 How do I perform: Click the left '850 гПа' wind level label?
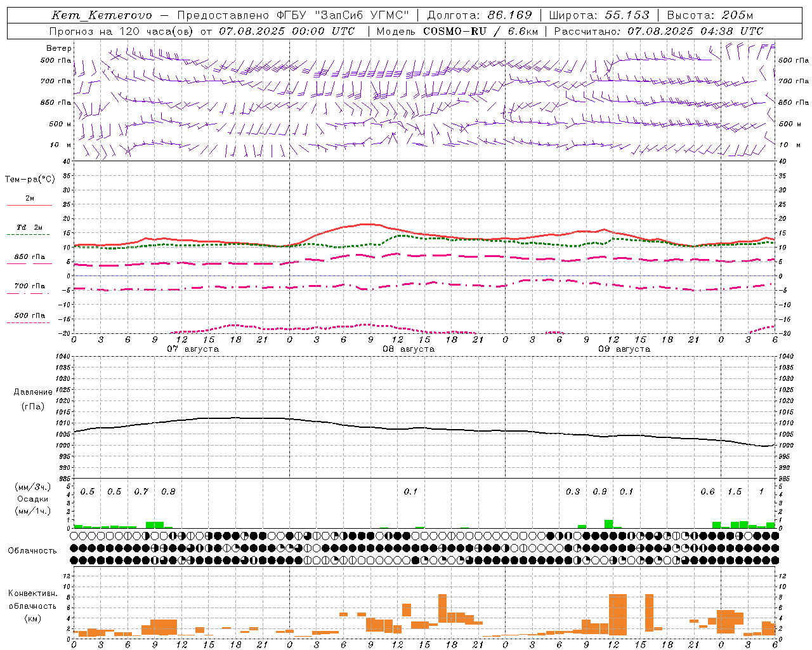(x=56, y=102)
